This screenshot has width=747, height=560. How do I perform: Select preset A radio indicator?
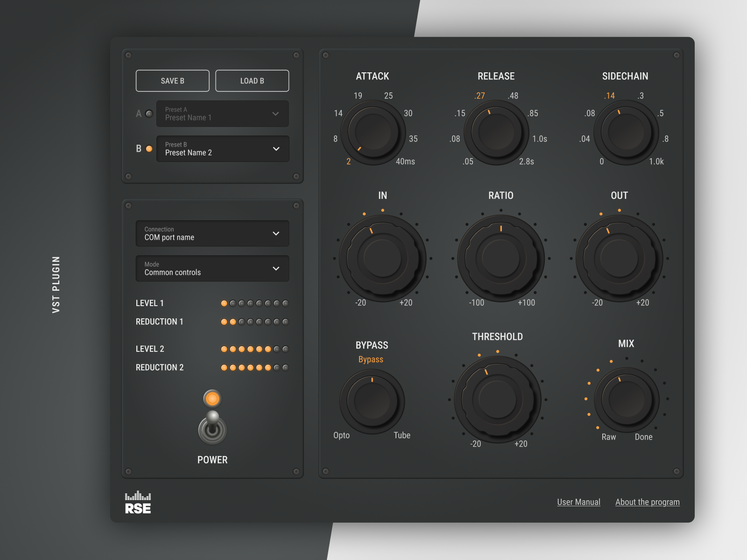(x=149, y=114)
